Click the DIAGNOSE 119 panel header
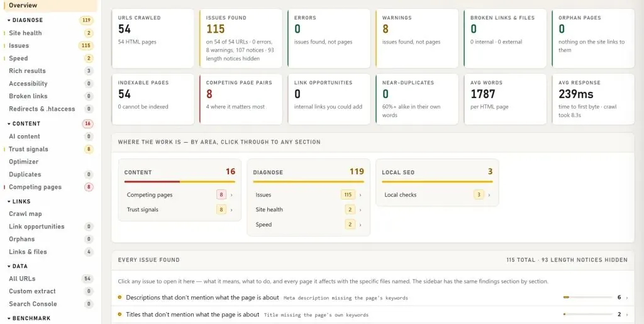This screenshot has width=644, height=324. (308, 172)
